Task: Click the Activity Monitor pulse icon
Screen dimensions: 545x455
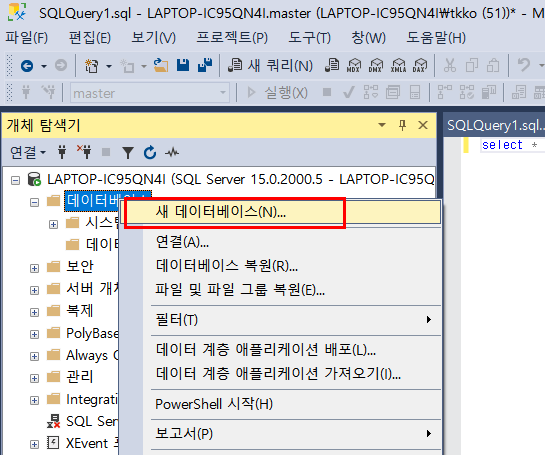Action: [172, 152]
